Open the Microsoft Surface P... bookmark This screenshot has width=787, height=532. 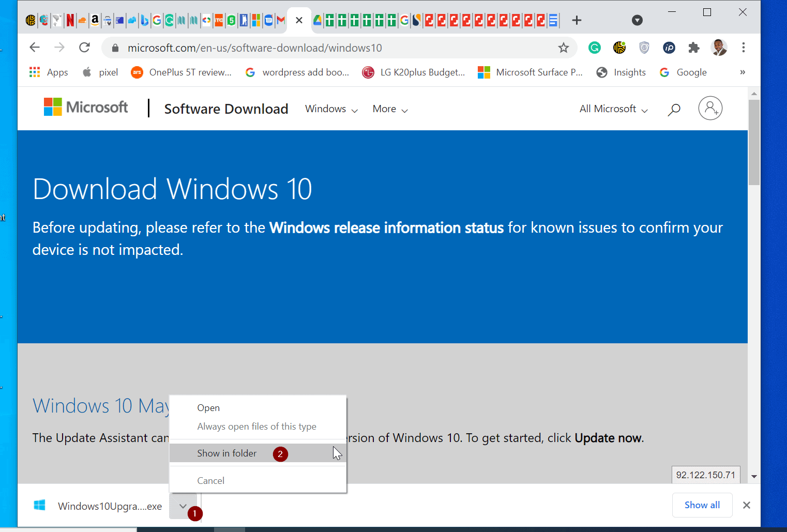click(530, 72)
